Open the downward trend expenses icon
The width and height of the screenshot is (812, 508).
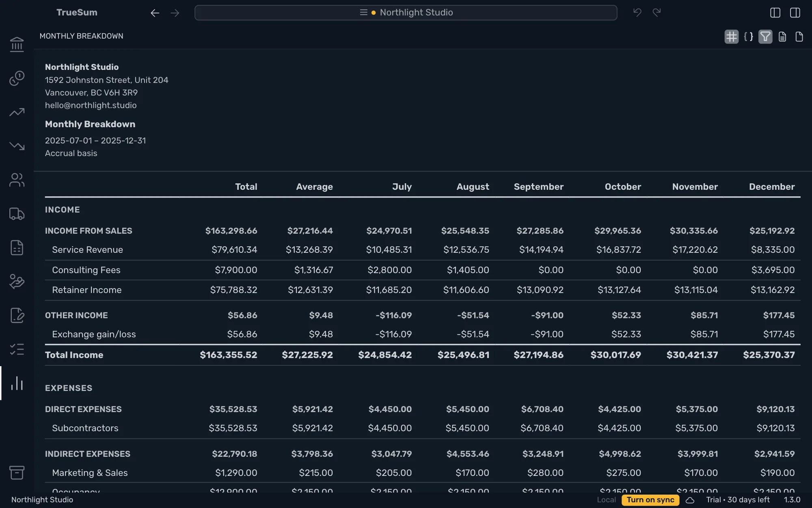[x=17, y=146]
